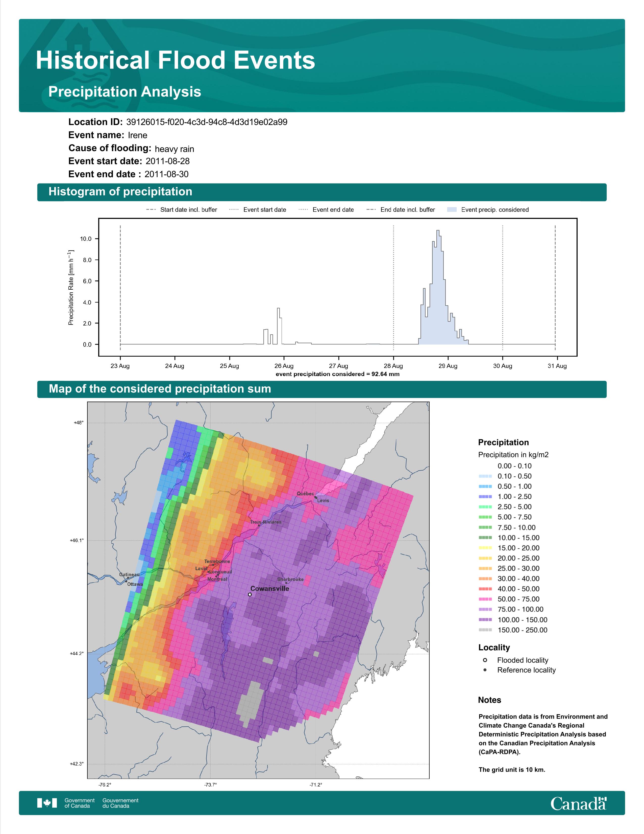This screenshot has height=834, width=644.
Task: Click the Flooded locality legend circle symbol
Action: pos(485,660)
